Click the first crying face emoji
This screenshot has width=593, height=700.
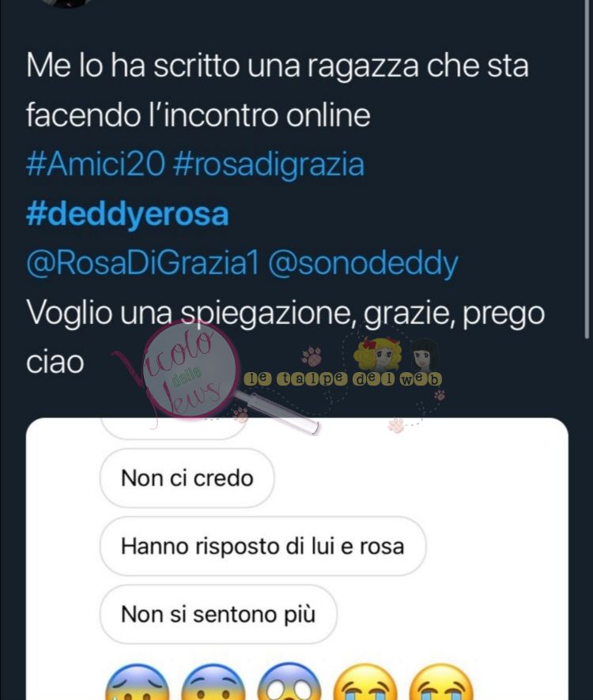click(365, 682)
